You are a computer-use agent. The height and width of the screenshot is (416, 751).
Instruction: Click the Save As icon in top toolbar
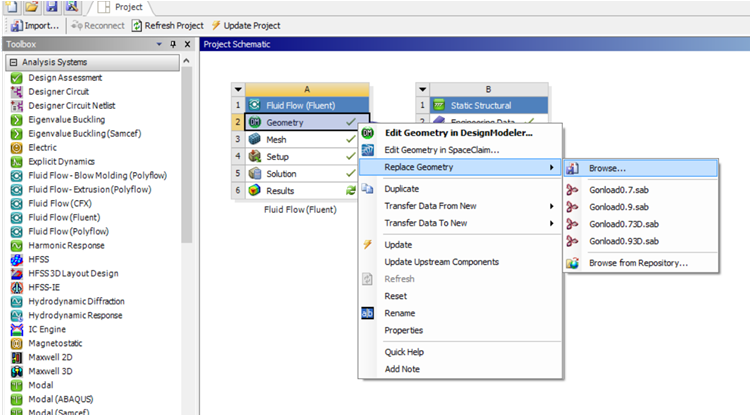click(x=71, y=6)
